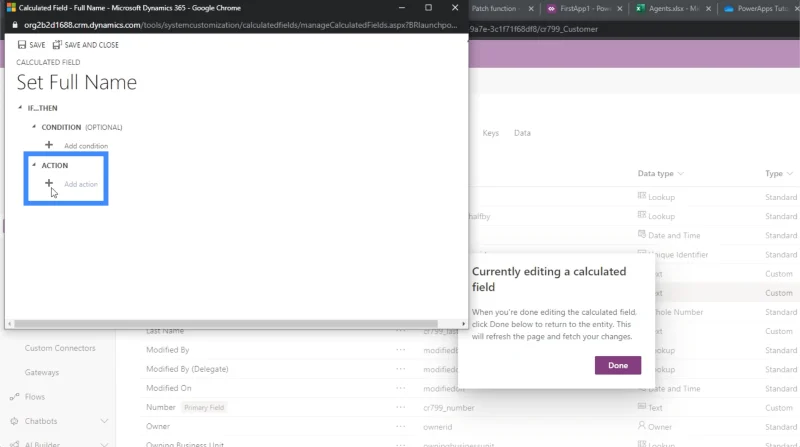Open Flows in the left navigation
Screen dimensions: 800x447
[35, 396]
